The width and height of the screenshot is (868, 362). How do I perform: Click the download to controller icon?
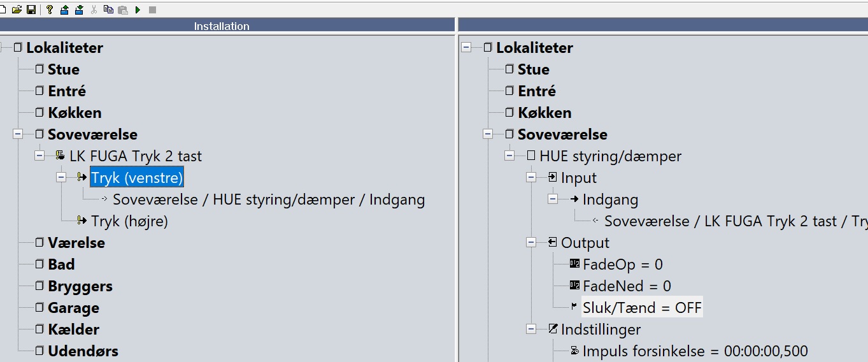click(79, 10)
